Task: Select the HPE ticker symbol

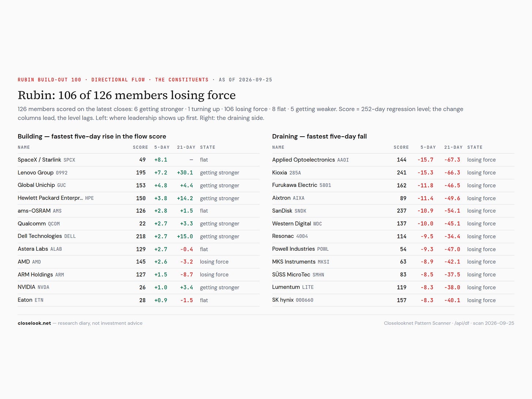Action: pyautogui.click(x=90, y=198)
